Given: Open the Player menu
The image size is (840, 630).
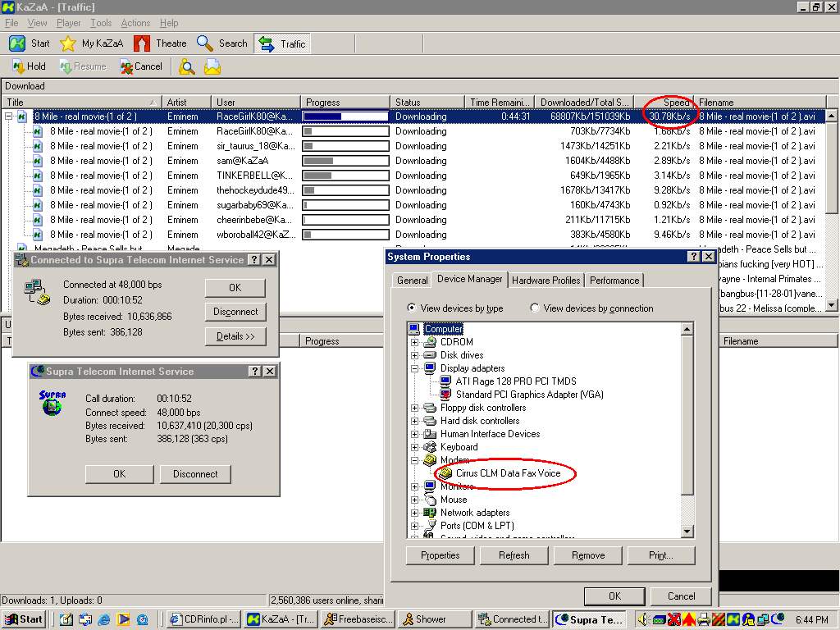Looking at the screenshot, I should (x=69, y=23).
